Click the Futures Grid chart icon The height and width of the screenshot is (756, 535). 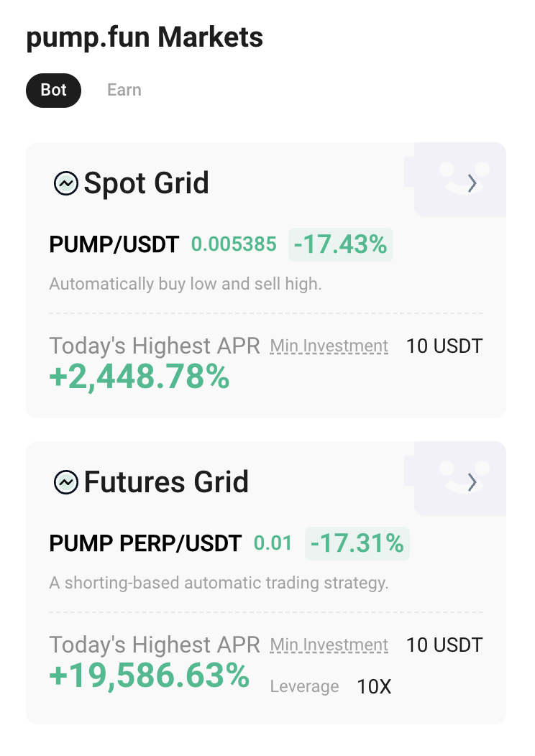[x=66, y=482]
